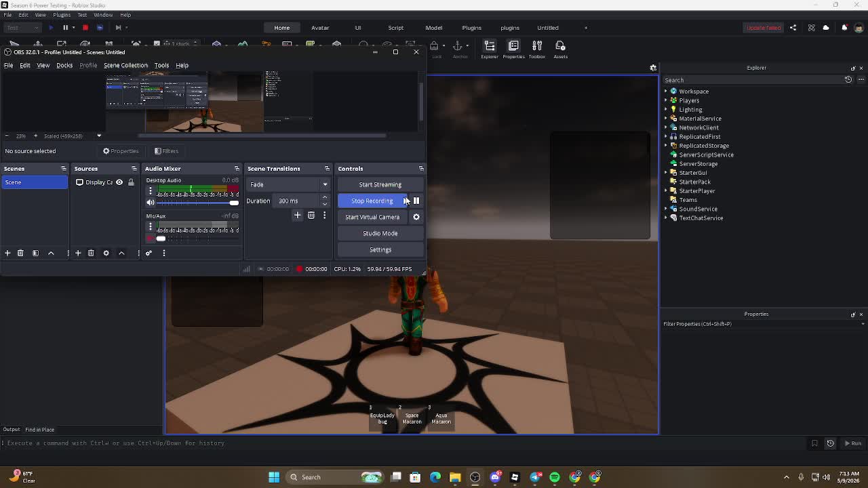Pause the OBS recording
The image size is (868, 488).
coord(416,201)
